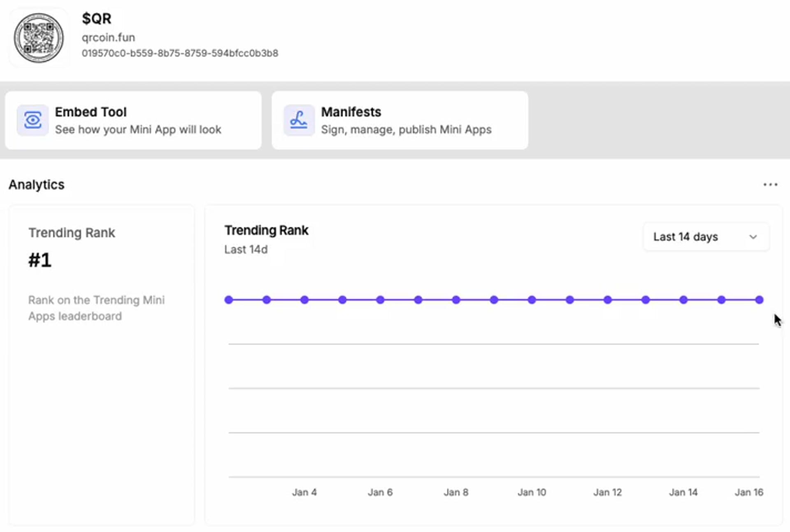Click the Jan 8 data point on chart
This screenshot has width=790, height=532.
pyautogui.click(x=456, y=300)
